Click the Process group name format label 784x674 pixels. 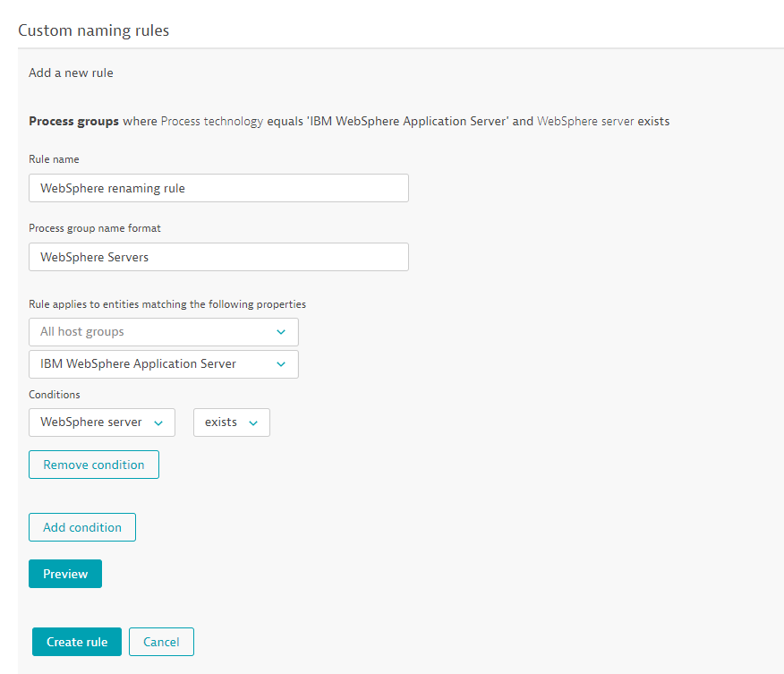[x=95, y=228]
